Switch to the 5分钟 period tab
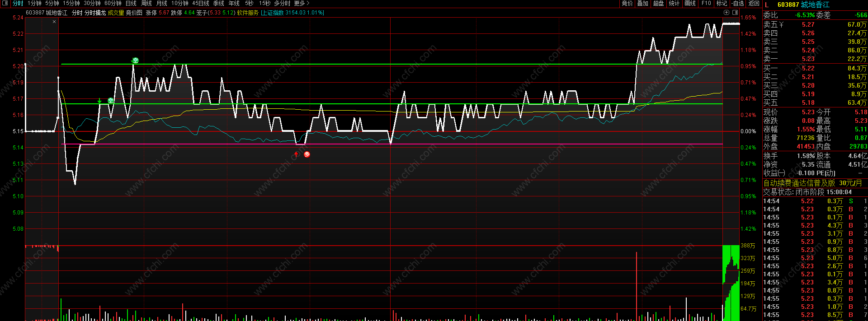The image size is (868, 321). coord(52,3)
